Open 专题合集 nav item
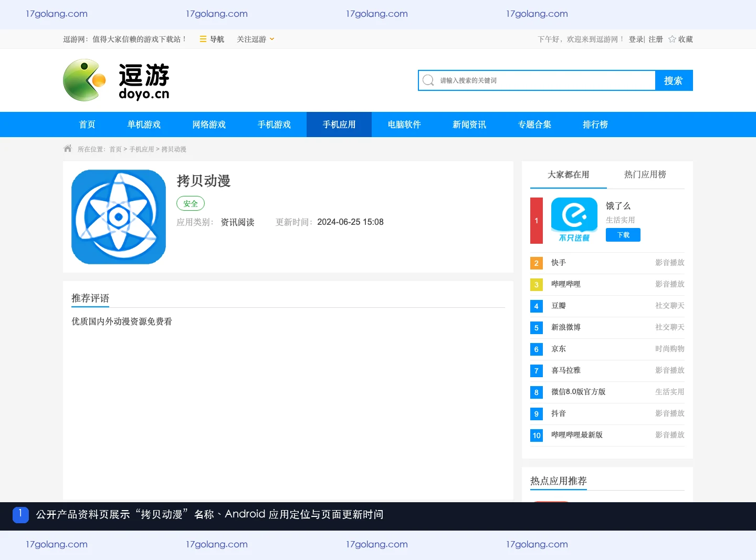756x560 pixels. pos(534,125)
